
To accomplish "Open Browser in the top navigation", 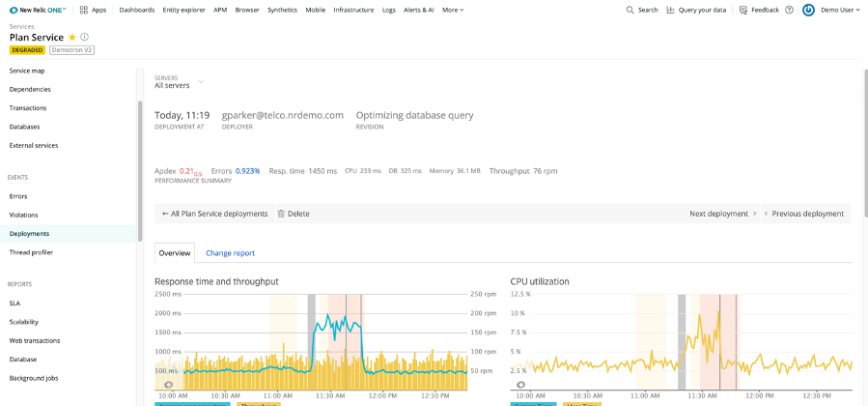I will 247,10.
